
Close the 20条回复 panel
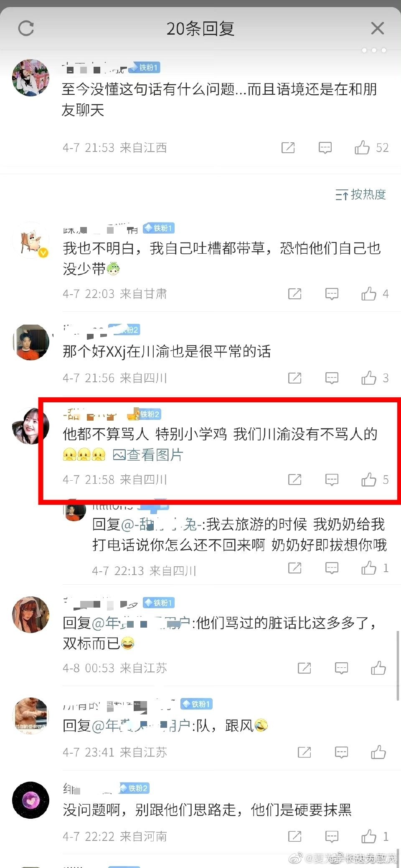[x=378, y=28]
